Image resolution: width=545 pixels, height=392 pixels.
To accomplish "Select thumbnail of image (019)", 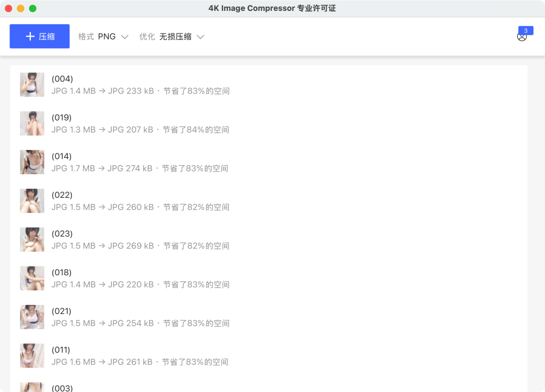I will tap(32, 123).
